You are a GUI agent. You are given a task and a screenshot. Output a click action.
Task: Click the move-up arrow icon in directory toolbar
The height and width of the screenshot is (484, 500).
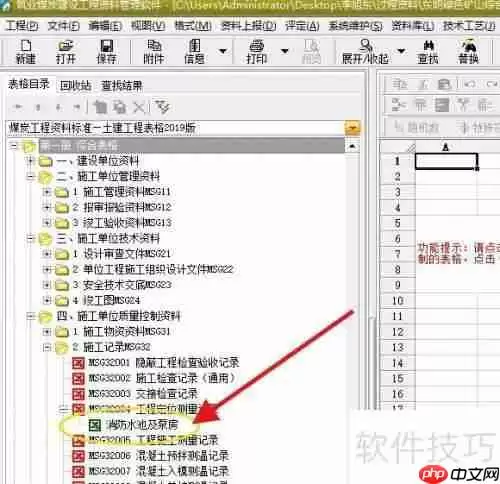(x=38, y=107)
